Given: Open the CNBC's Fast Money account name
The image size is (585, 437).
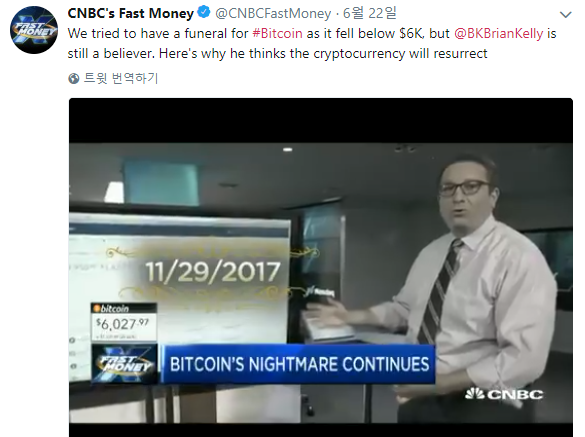Looking at the screenshot, I should click(x=131, y=13).
